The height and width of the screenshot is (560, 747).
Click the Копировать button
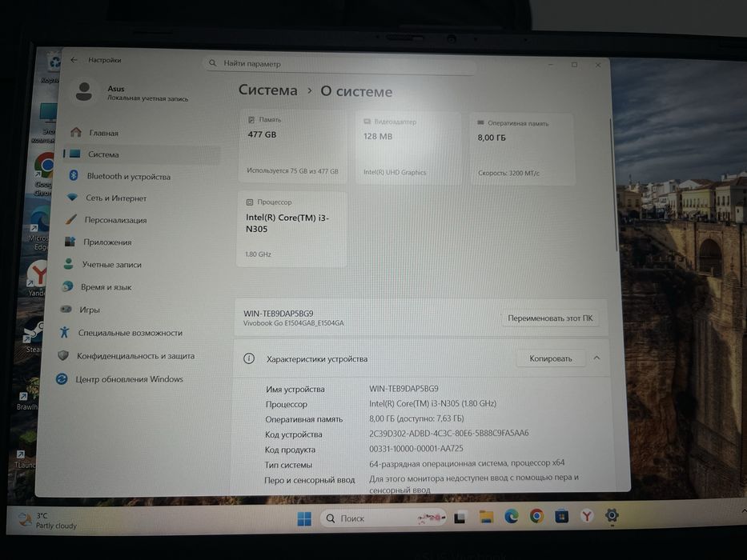[551, 358]
